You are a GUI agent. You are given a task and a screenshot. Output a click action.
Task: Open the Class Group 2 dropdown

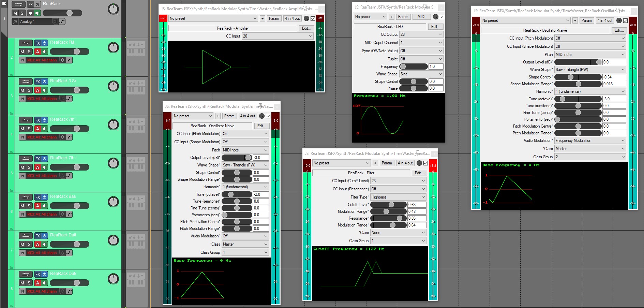tap(590, 157)
